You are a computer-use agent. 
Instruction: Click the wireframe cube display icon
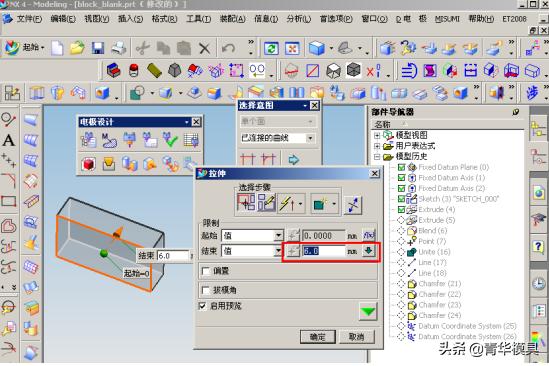tap(333, 71)
